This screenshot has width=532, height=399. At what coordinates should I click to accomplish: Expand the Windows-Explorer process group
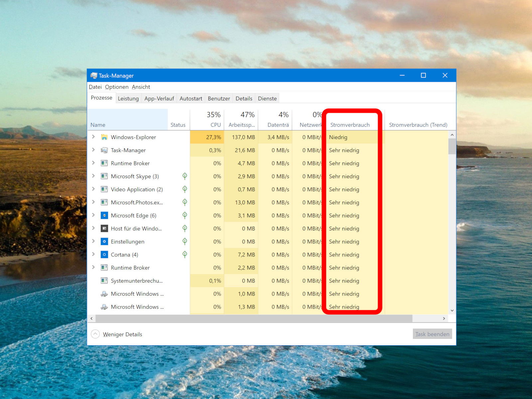click(x=93, y=137)
